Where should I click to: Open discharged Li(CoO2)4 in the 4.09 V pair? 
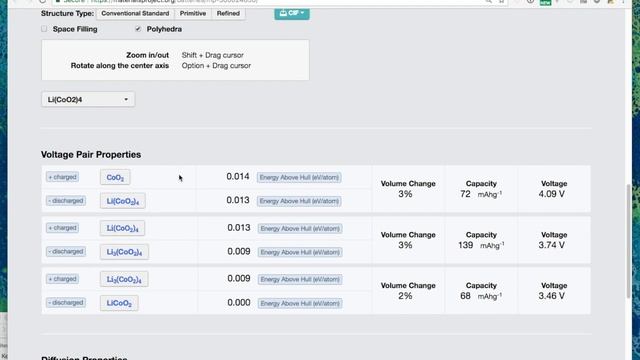pos(123,201)
